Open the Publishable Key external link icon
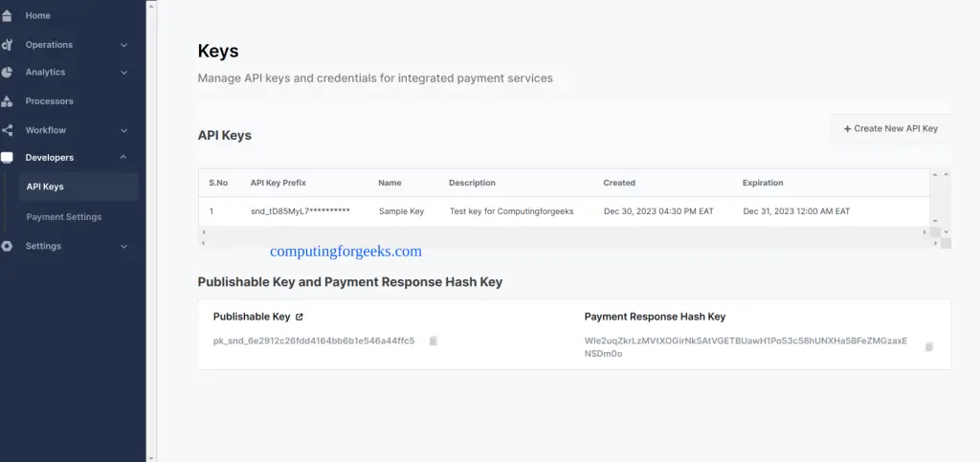Viewport: 980px width, 462px height. [x=300, y=317]
